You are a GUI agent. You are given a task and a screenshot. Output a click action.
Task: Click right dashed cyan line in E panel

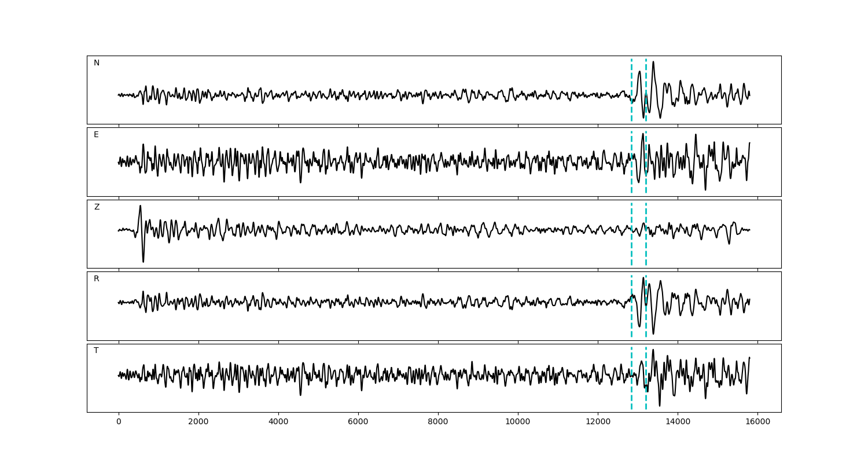[x=646, y=174]
